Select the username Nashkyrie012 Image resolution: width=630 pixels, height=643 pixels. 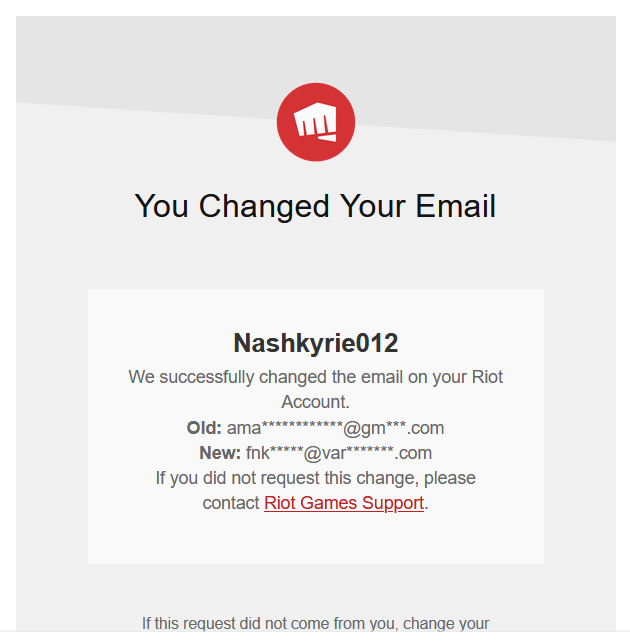[x=315, y=343]
